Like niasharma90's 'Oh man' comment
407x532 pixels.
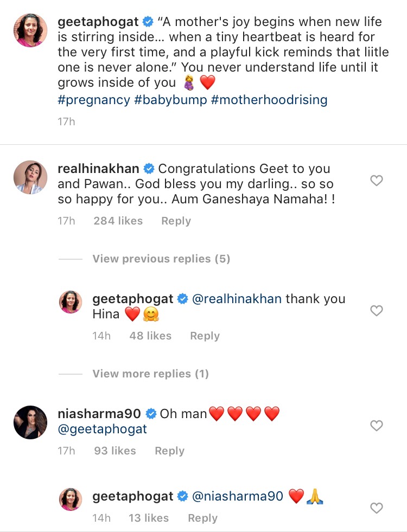click(376, 426)
